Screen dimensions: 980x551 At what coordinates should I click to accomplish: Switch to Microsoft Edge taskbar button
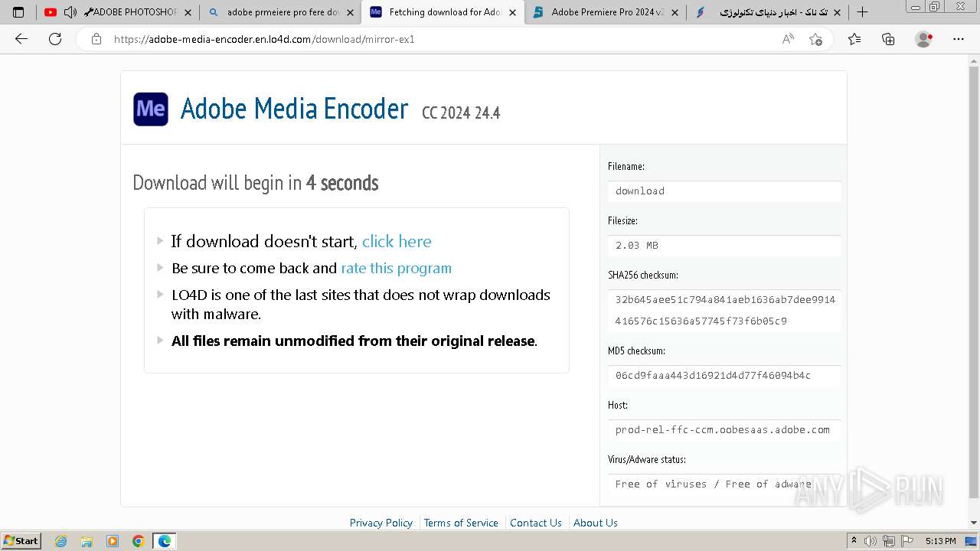165,541
